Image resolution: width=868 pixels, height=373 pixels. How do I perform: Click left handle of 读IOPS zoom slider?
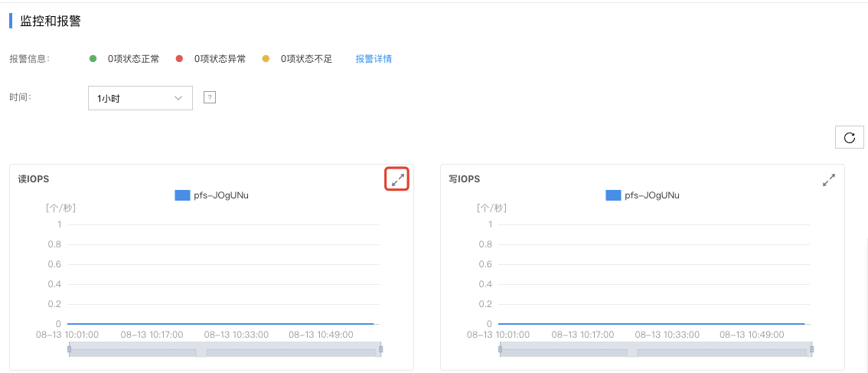click(69, 349)
